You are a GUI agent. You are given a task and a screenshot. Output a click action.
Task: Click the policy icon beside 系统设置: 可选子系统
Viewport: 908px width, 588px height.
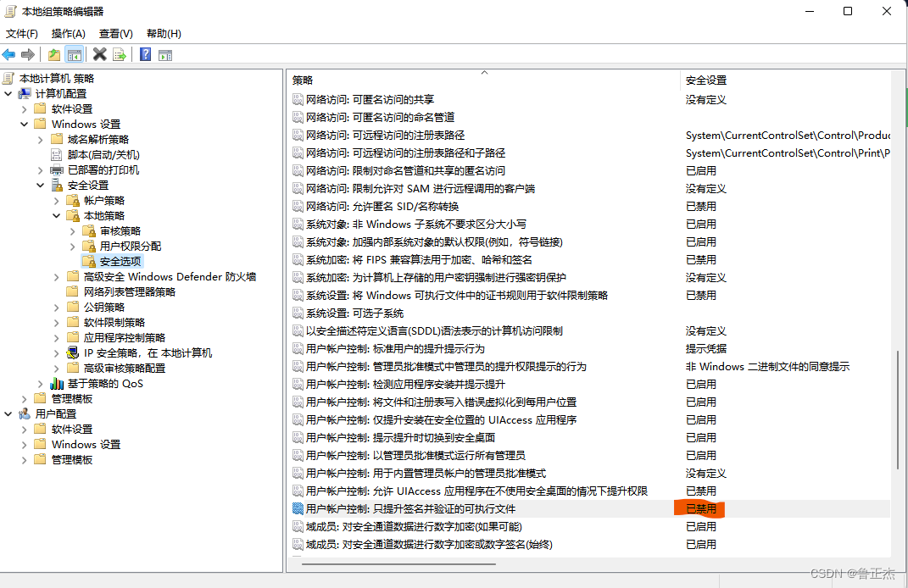point(298,313)
